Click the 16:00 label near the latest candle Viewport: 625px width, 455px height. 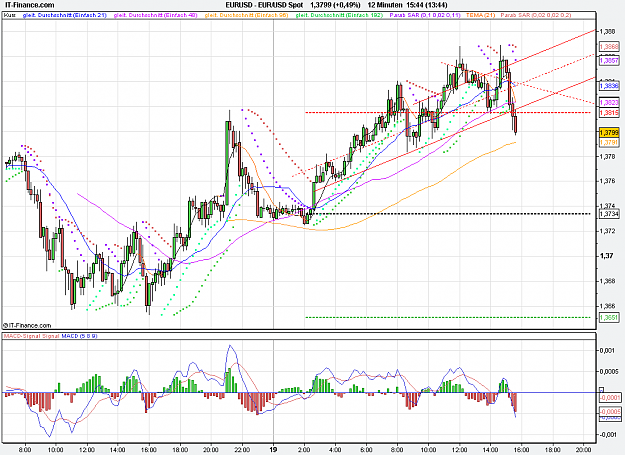[x=521, y=449]
